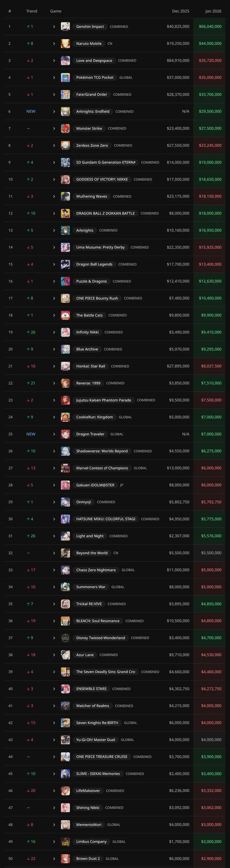Click the Disney Twisted-Wonderland icon

pyautogui.click(x=65, y=638)
